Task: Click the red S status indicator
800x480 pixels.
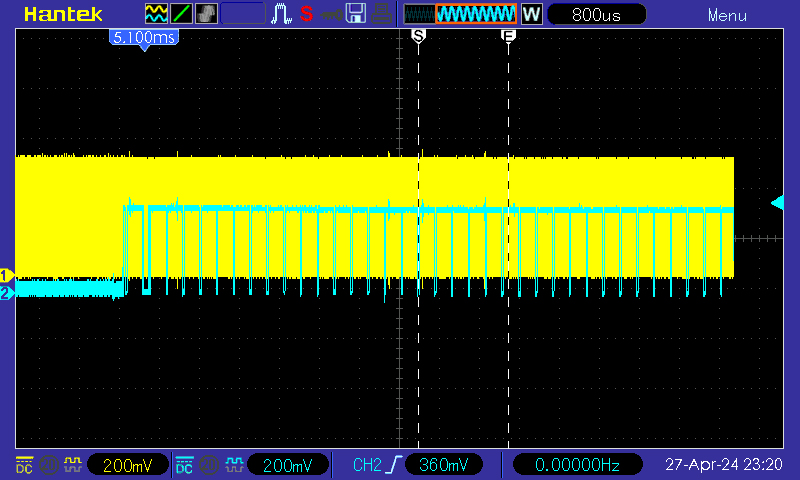Action: click(x=306, y=14)
